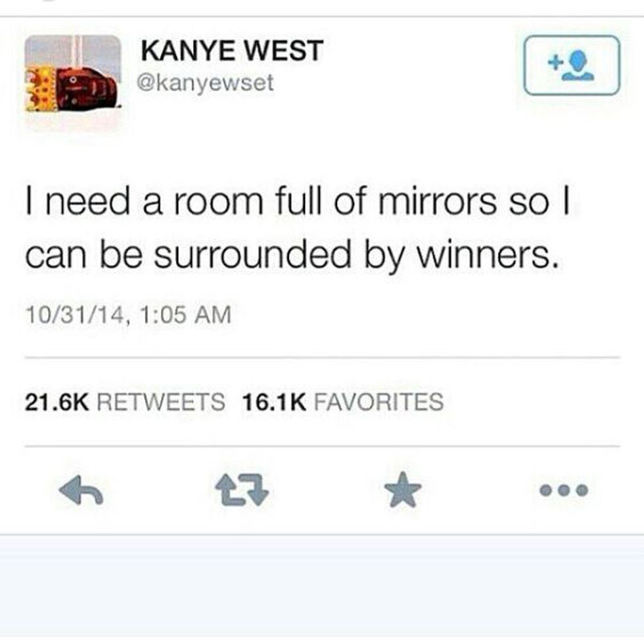Screen dimensions: 644x644
Task: Follow the account with the add-person button
Action: [572, 65]
